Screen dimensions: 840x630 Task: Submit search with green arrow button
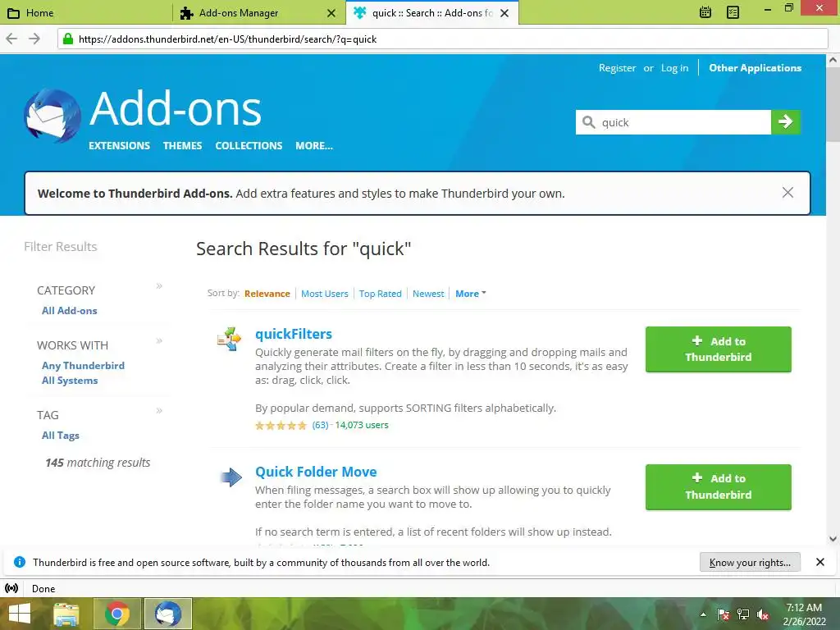(785, 122)
